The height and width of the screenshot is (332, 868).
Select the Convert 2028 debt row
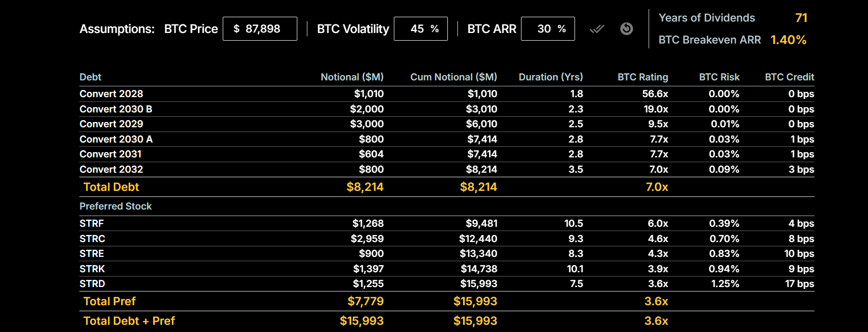111,94
